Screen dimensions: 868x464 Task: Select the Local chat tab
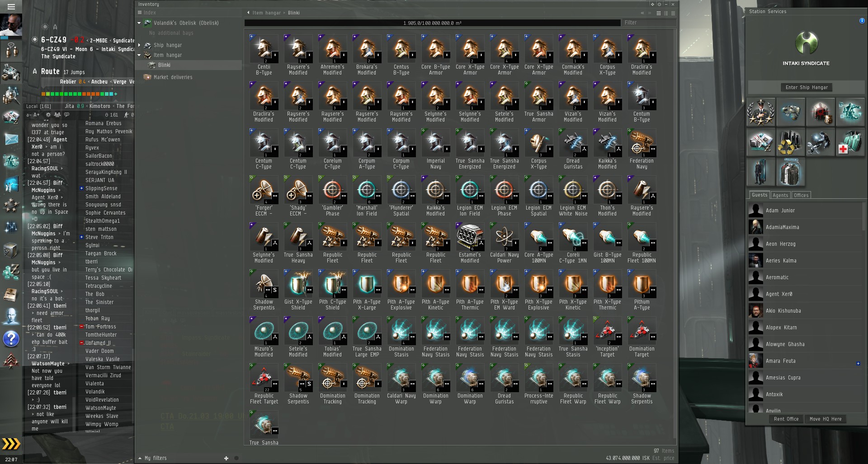click(x=38, y=107)
